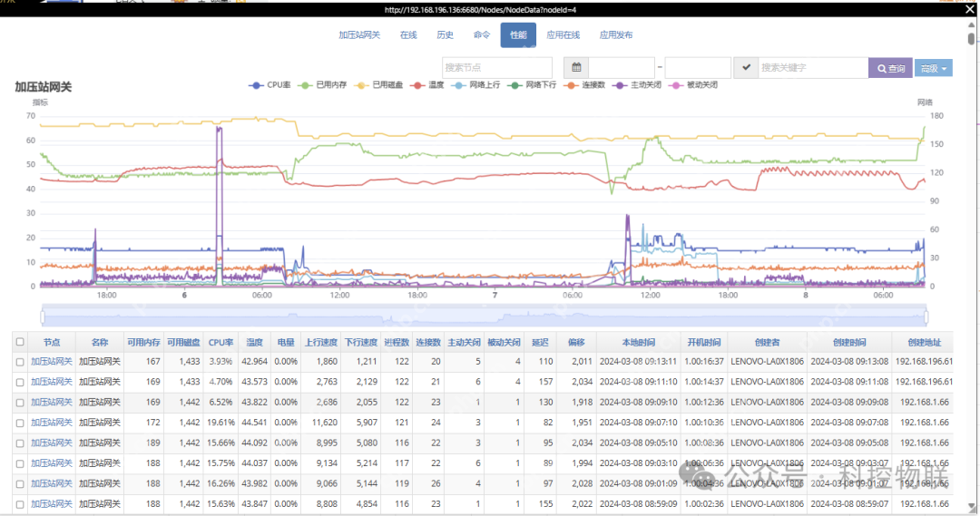This screenshot has height=516, width=980.
Task: Click the chart's time range zoom slider
Action: coord(484,316)
